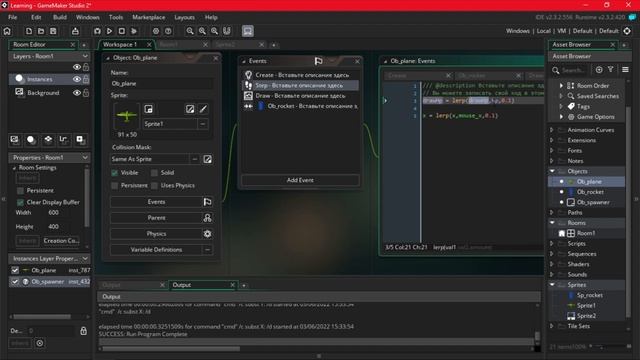Switch to the Workspace 1 tab

coord(120,44)
